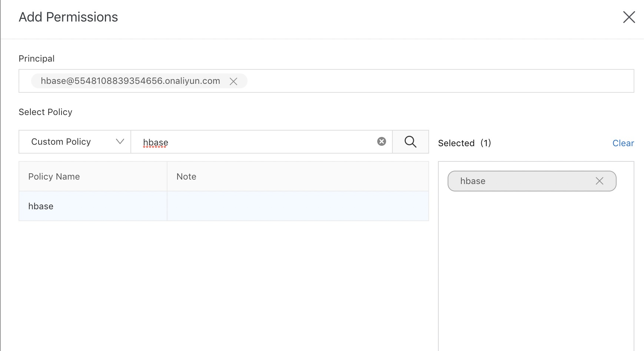Remove the hbase@5548108839354656 principal tag
644x351 pixels.
(233, 81)
